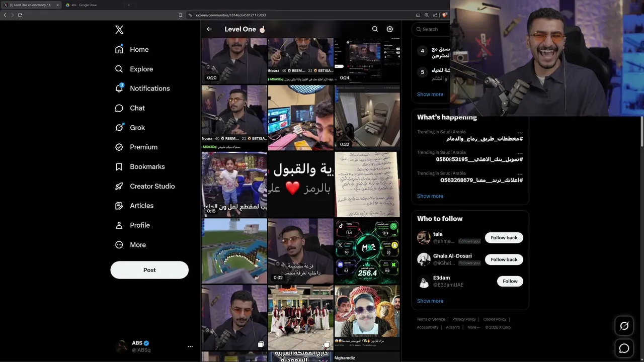
Task: Open Creator Studio
Action: [145, 186]
